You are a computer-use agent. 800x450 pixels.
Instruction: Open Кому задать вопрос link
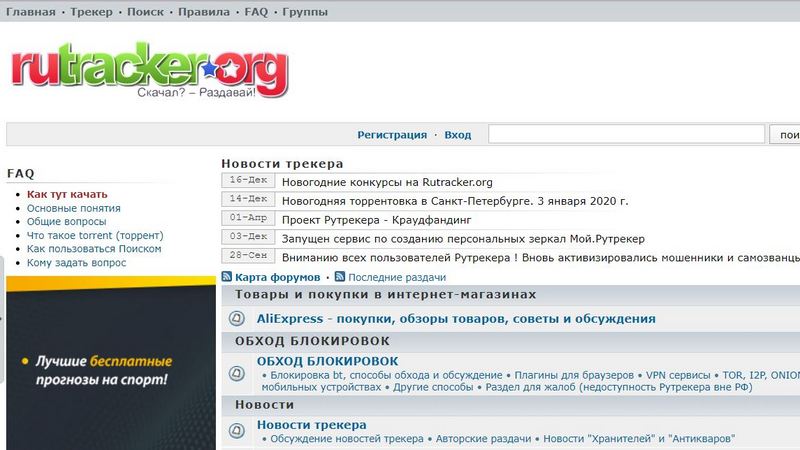tap(77, 263)
